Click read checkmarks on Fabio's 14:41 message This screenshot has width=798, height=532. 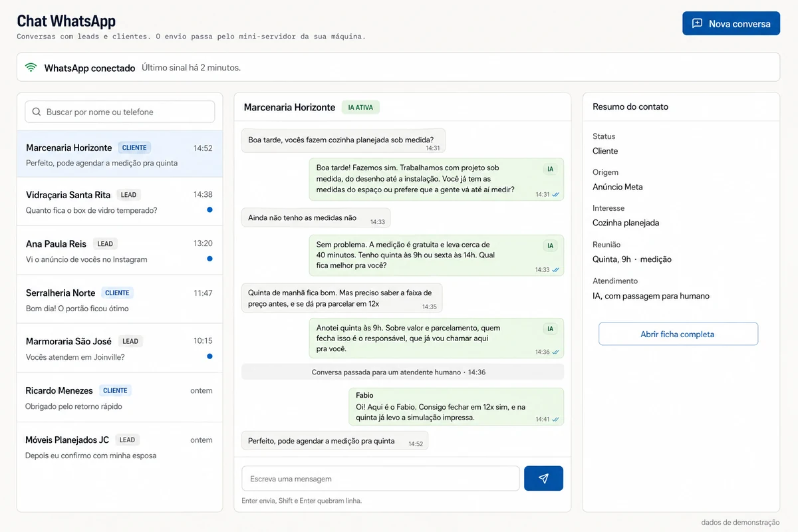tap(555, 420)
